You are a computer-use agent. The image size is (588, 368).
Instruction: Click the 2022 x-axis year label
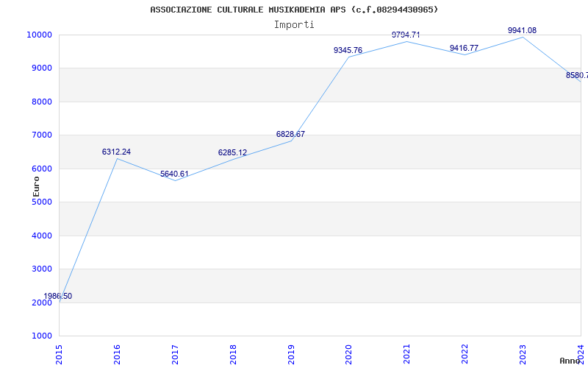tap(465, 354)
